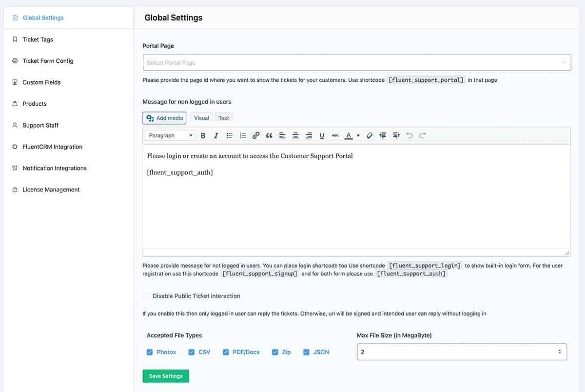Uncheck the CSV file type
585x392 pixels.
(192, 352)
